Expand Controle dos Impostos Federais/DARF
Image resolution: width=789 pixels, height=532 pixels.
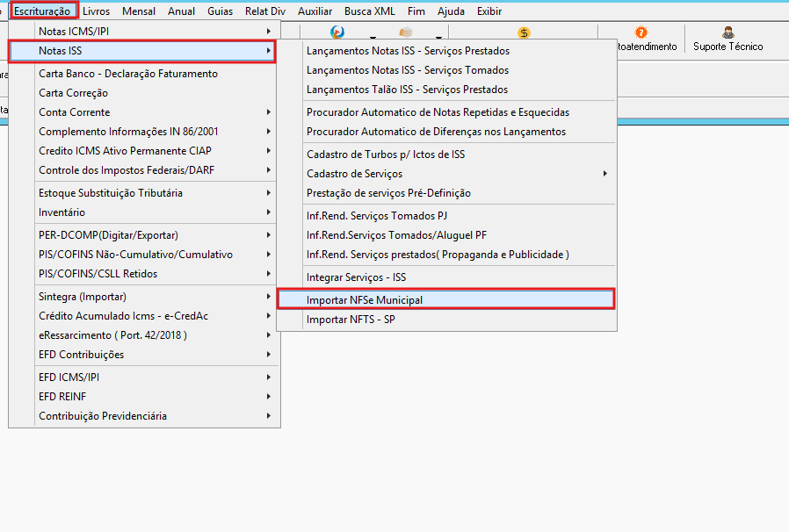click(142, 170)
